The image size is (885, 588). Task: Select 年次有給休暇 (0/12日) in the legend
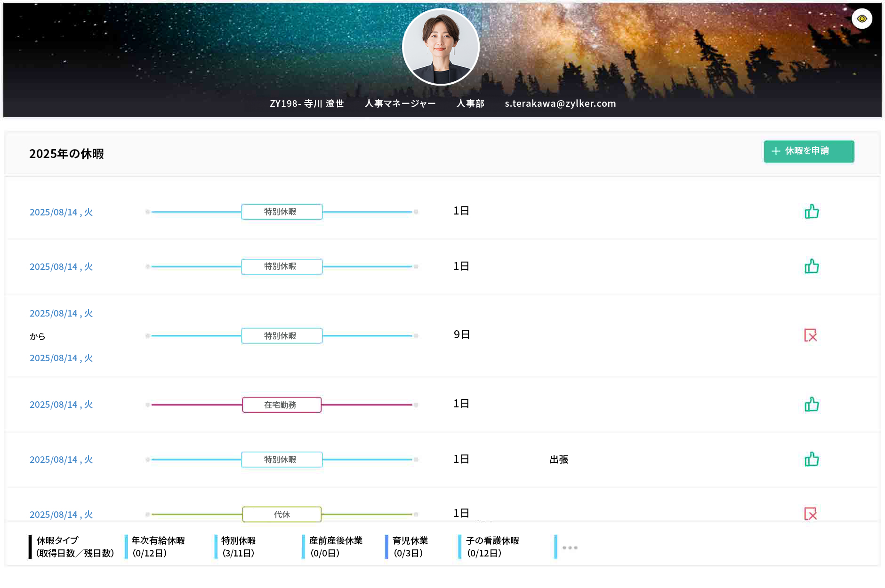point(158,547)
